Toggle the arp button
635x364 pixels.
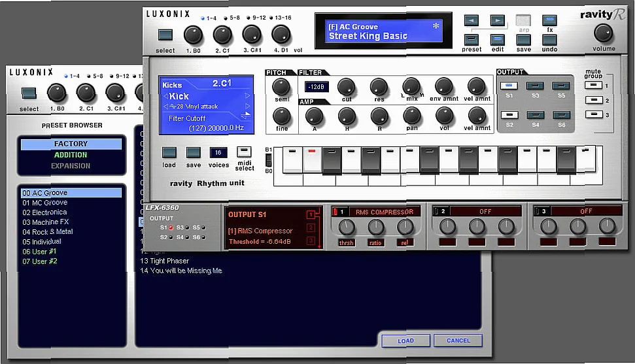coord(523,20)
